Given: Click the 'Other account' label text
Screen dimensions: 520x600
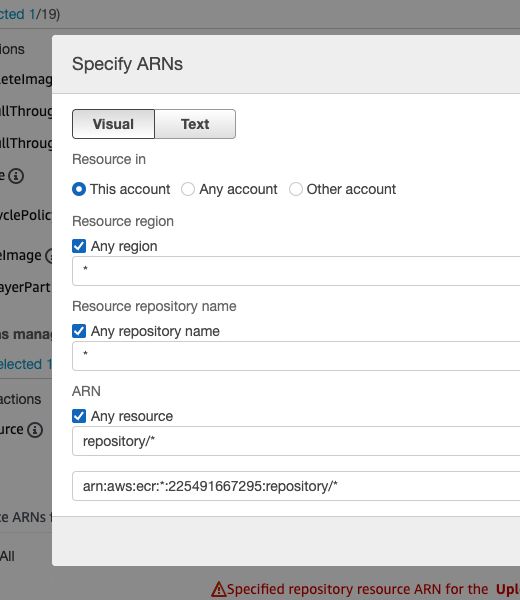Looking at the screenshot, I should coord(351,189).
